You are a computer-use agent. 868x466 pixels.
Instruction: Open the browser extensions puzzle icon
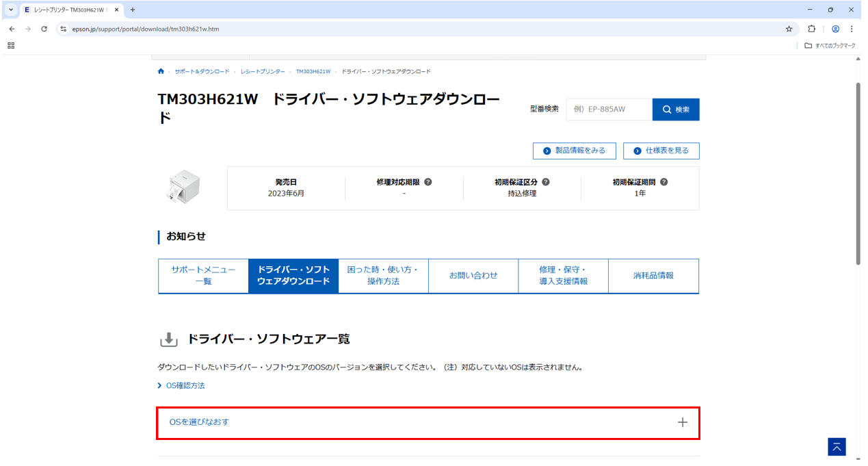[812, 29]
